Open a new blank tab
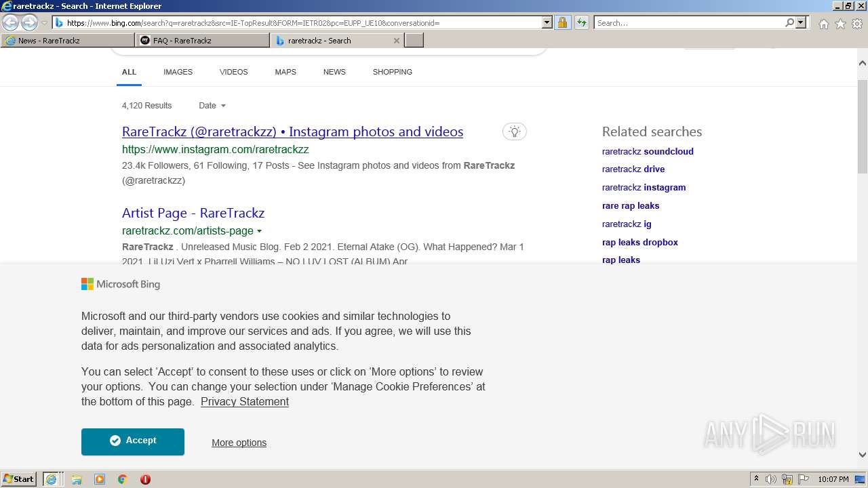The width and height of the screenshot is (868, 488). pos(414,41)
